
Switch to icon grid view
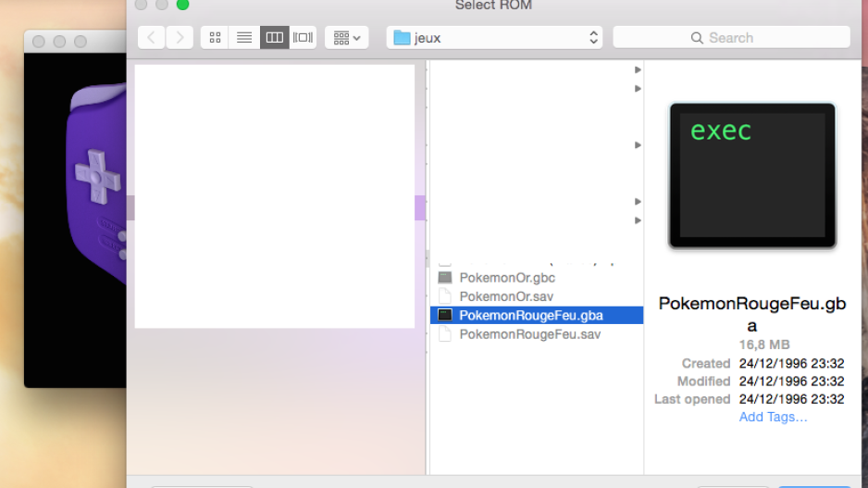pos(215,38)
